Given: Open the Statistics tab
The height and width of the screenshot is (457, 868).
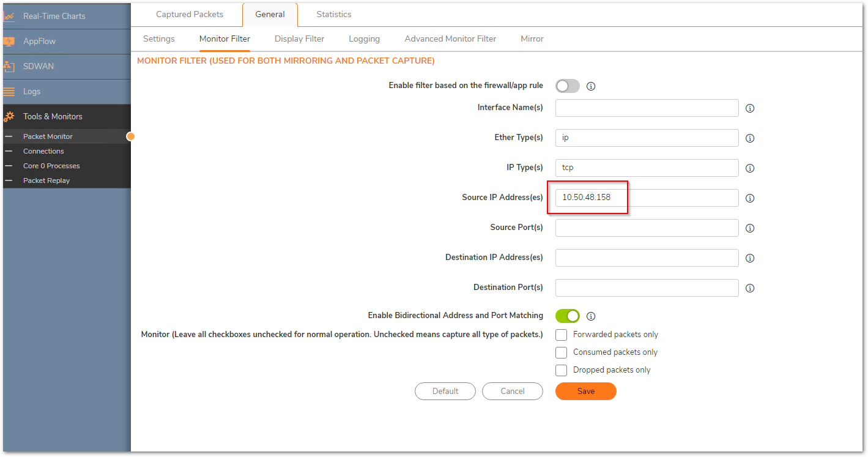Looking at the screenshot, I should pyautogui.click(x=334, y=14).
